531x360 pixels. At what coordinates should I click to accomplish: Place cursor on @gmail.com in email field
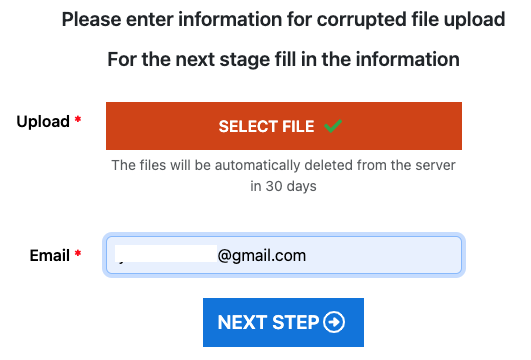pyautogui.click(x=262, y=255)
